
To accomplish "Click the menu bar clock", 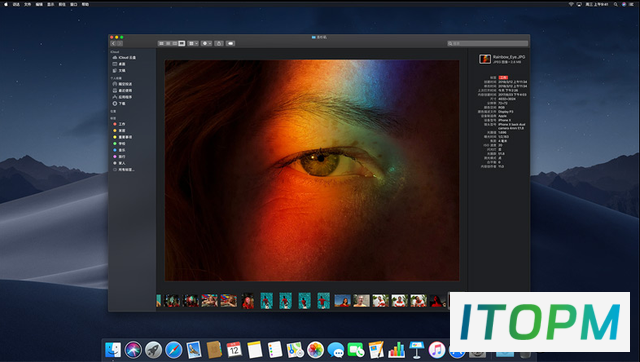I will tap(597, 4).
